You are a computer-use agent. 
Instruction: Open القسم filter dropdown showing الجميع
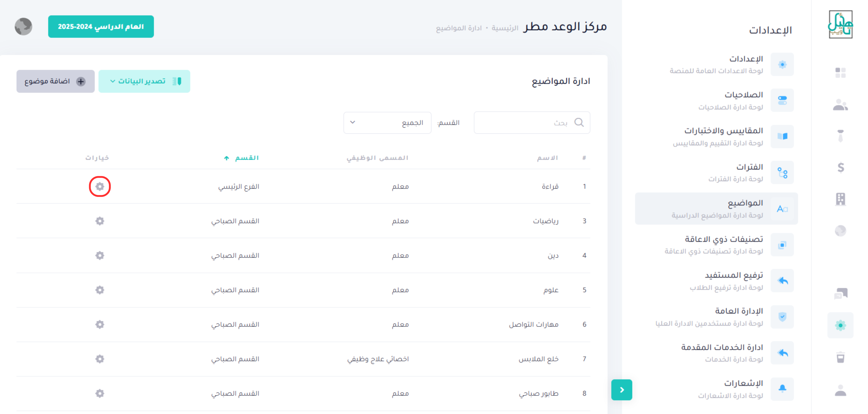387,123
